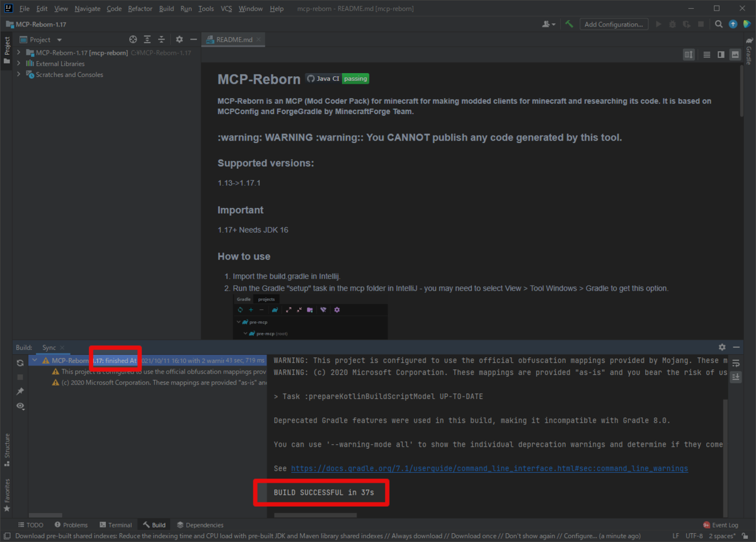756x542 pixels.
Task: Open Search Everywhere magnifier icon
Action: (x=719, y=24)
